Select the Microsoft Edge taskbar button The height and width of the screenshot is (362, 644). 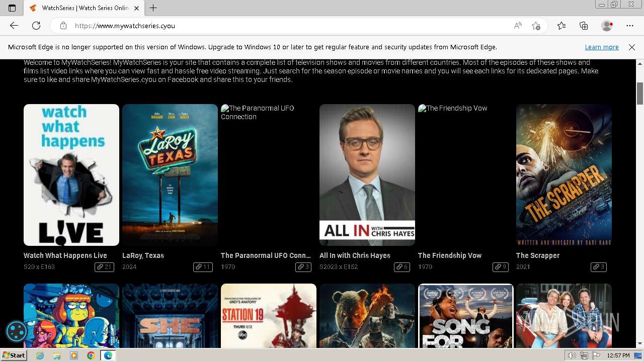click(x=108, y=355)
